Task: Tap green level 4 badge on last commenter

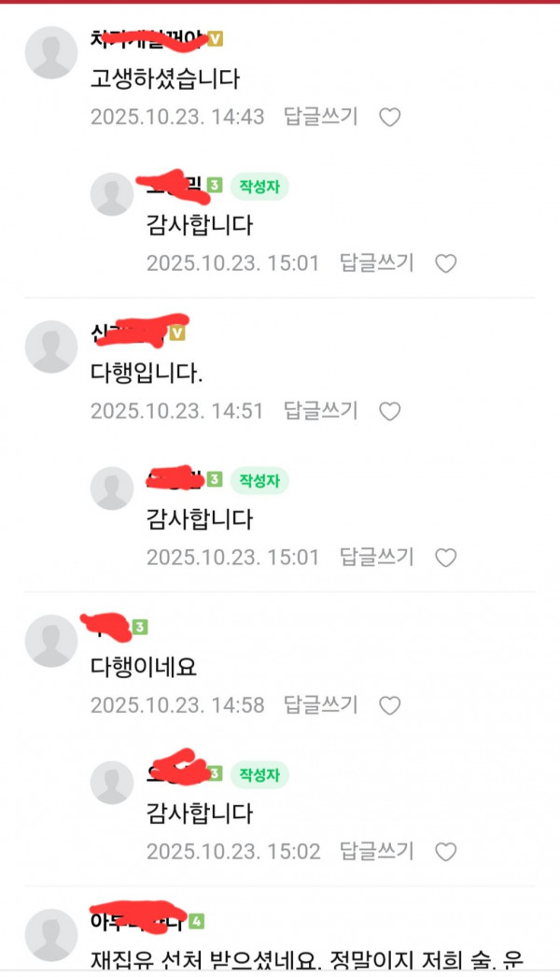Action: click(197, 921)
